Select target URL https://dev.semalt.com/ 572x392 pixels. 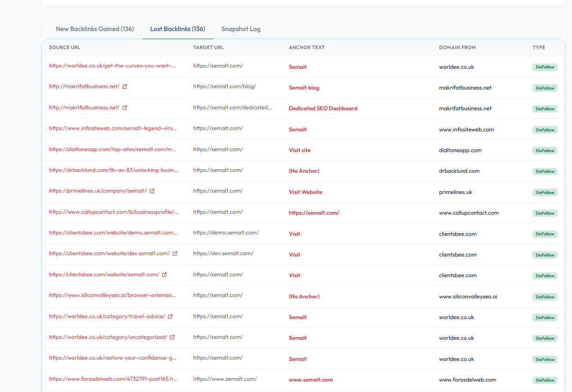(x=223, y=253)
